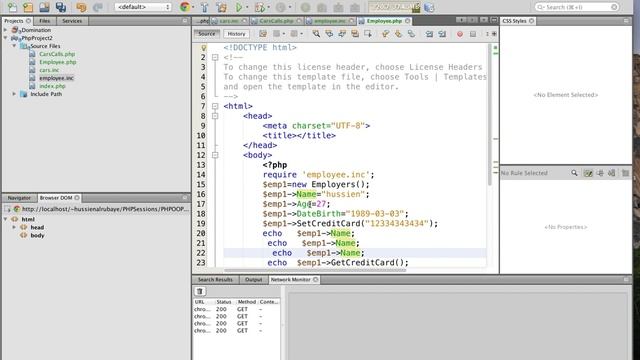
Task: Clear the Network Monitor with the trash icon
Action: [200, 291]
